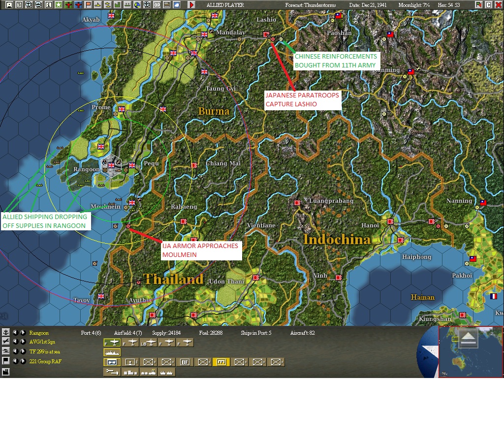This screenshot has height=442, width=504.
Task: Go to previous air unit before AVG/1st Sqn
Action: [x=15, y=342]
